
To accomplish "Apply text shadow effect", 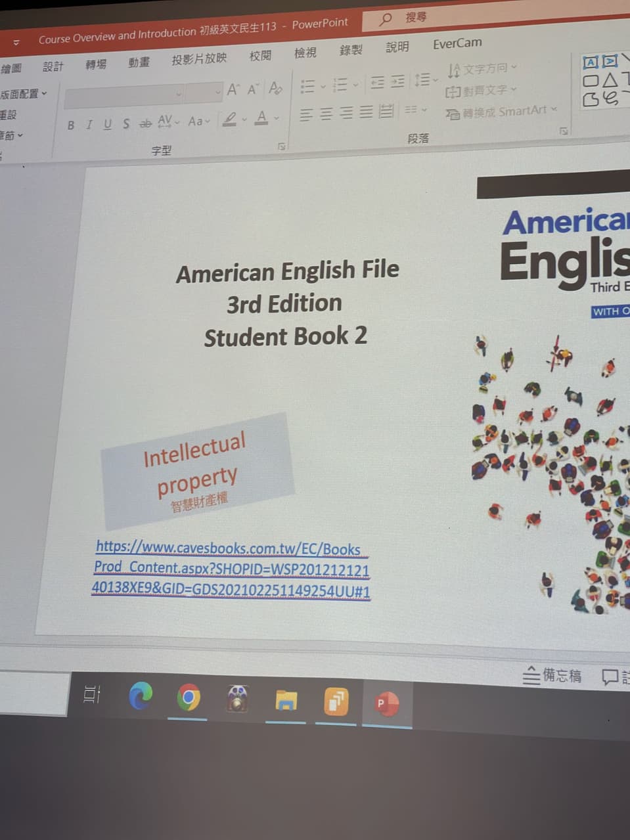I will (126, 123).
